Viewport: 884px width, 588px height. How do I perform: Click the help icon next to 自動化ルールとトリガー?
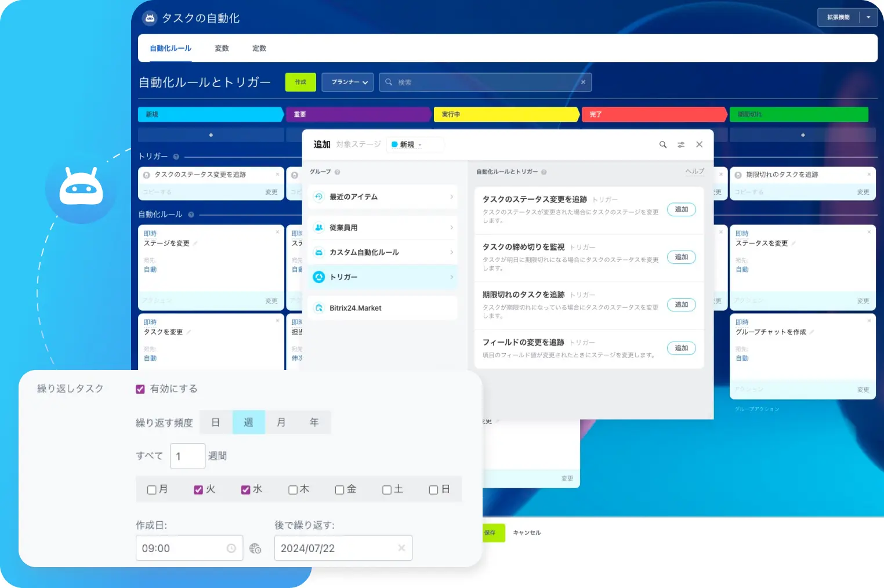point(544,172)
